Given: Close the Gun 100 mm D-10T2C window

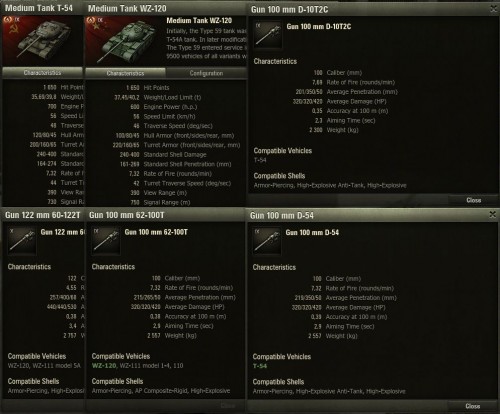Looking at the screenshot, I should tap(493, 9).
